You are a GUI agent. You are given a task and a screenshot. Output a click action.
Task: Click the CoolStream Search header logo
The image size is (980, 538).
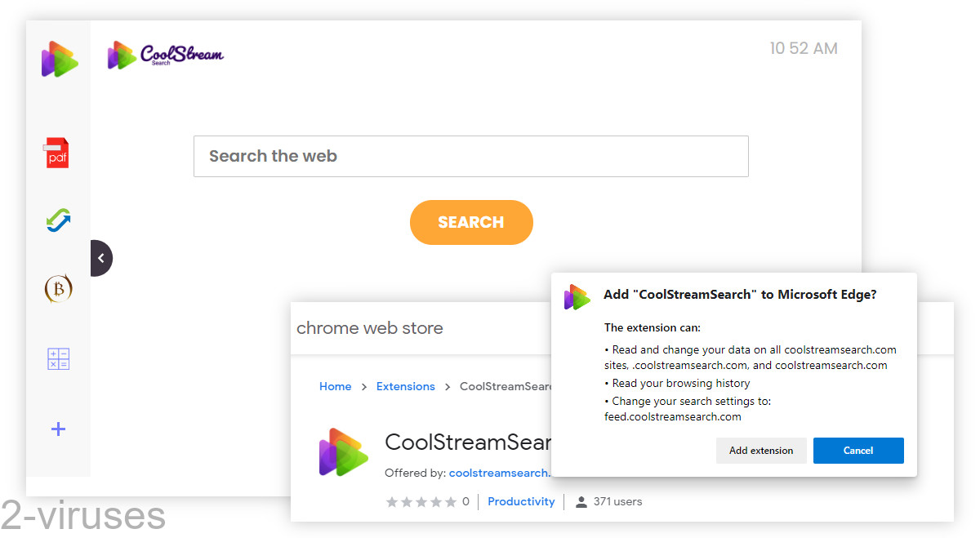[x=165, y=56]
